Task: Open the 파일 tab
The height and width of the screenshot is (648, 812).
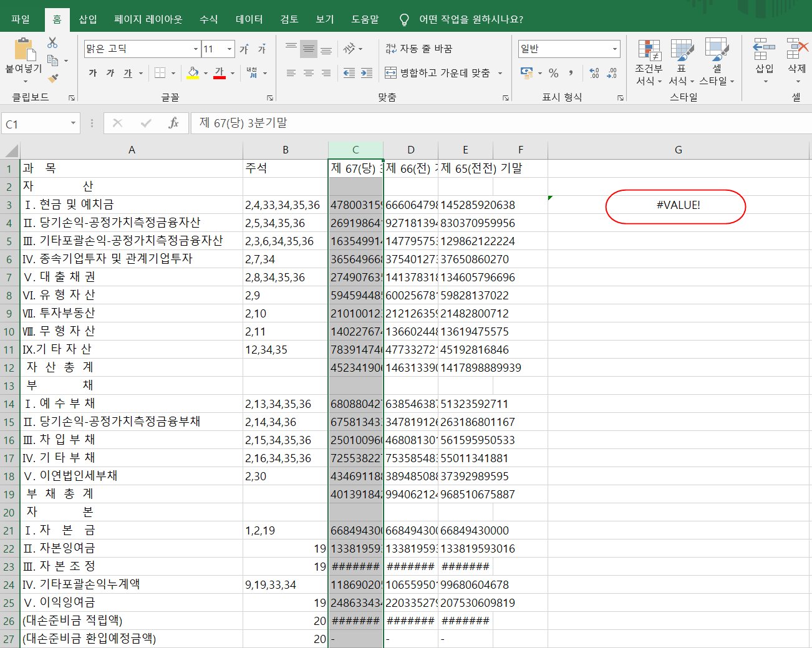Action: 21,19
